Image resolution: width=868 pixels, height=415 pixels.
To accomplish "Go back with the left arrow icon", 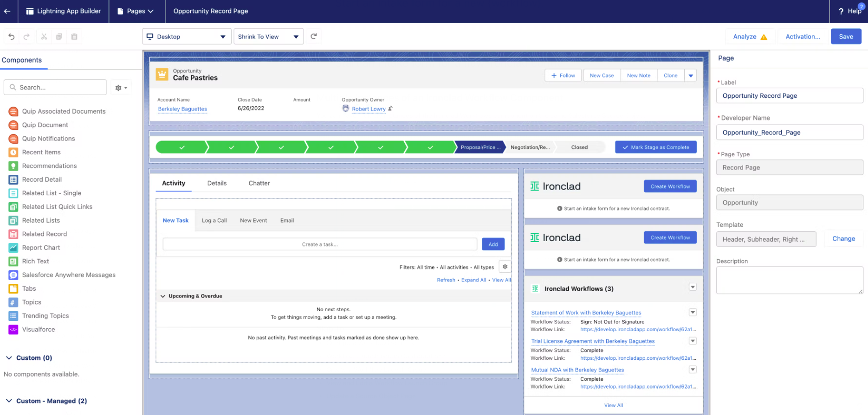I will pyautogui.click(x=7, y=11).
